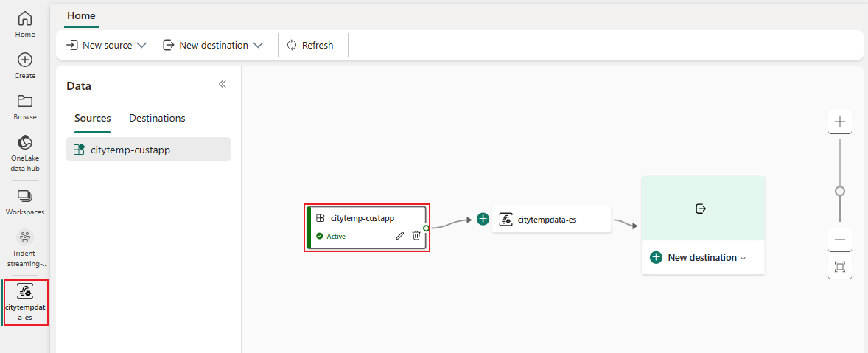Click the Data pane heading

tap(79, 85)
